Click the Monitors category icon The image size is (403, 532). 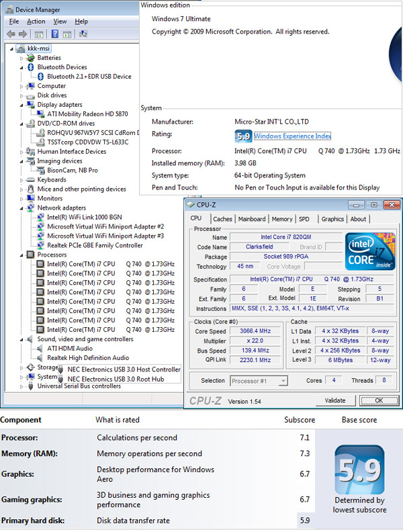click(30, 198)
